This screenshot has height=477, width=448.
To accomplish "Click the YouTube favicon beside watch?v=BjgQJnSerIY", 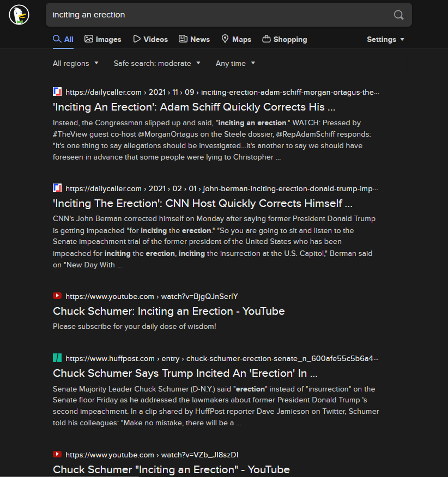I will pyautogui.click(x=57, y=296).
